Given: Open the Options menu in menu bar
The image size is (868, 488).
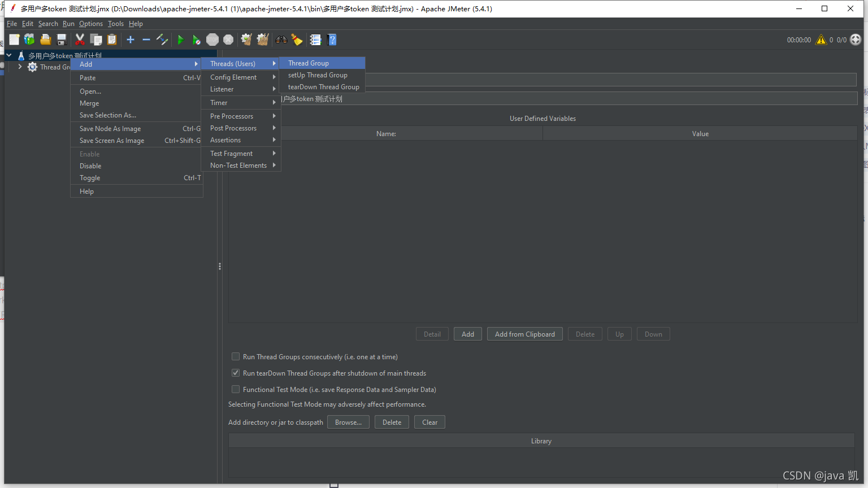Looking at the screenshot, I should [x=91, y=24].
